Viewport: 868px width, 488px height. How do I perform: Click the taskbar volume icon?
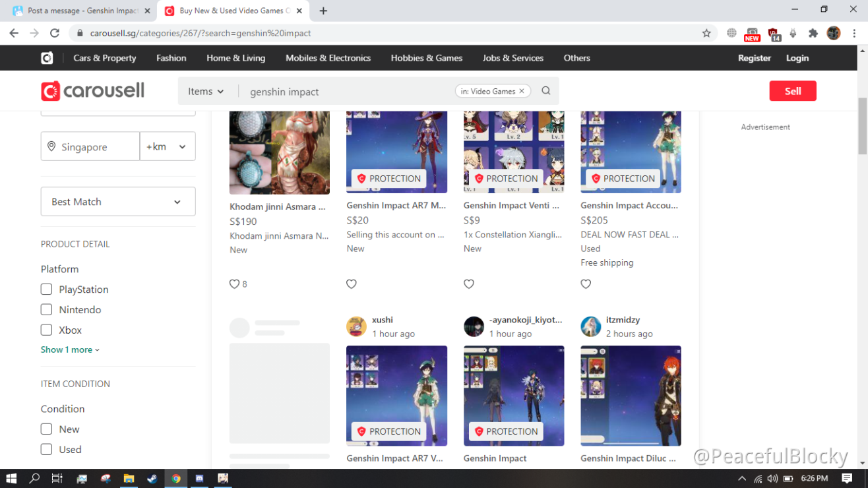(x=772, y=478)
